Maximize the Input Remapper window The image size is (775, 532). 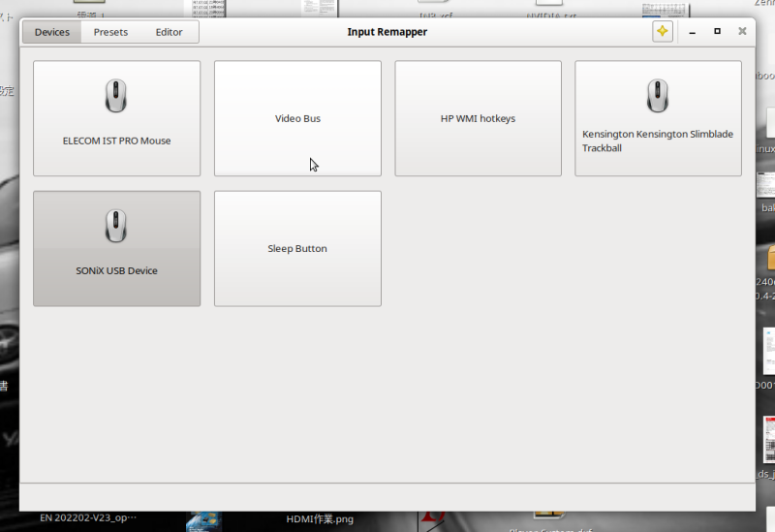(x=717, y=32)
